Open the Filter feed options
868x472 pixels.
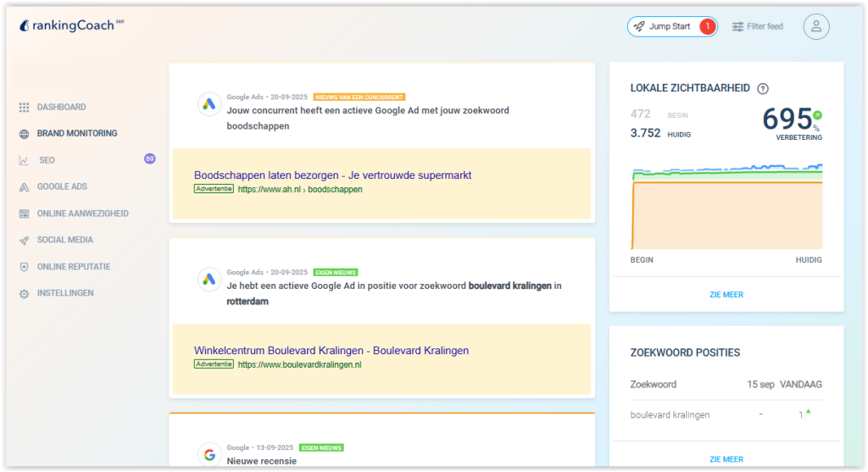(757, 26)
